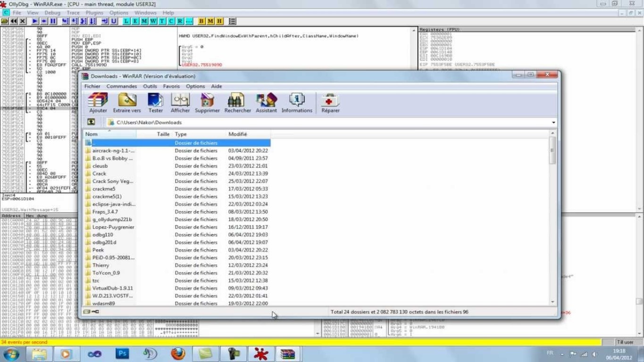Show archive details via Informations icon
The width and height of the screenshot is (644, 362).
(297, 102)
